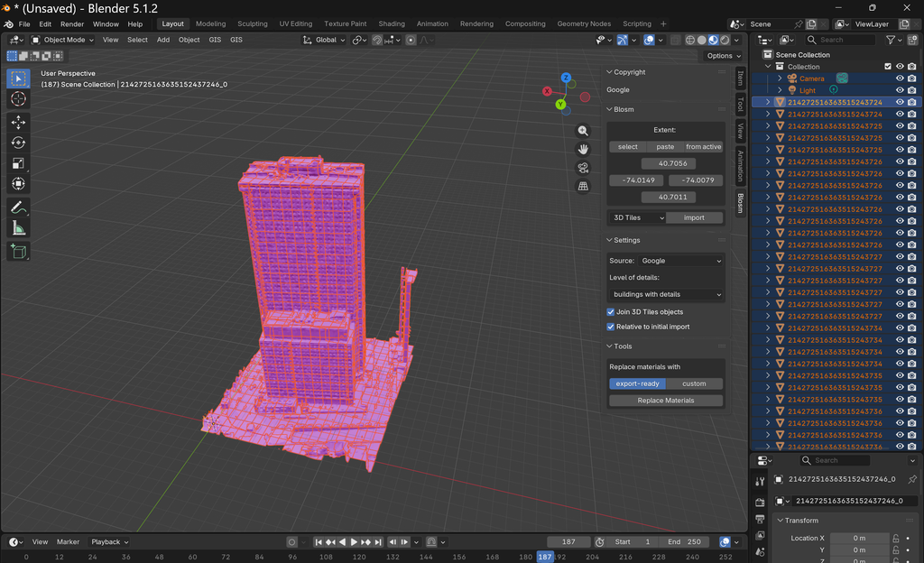Hide the Camera object with eye icon
The width and height of the screenshot is (924, 563).
900,78
